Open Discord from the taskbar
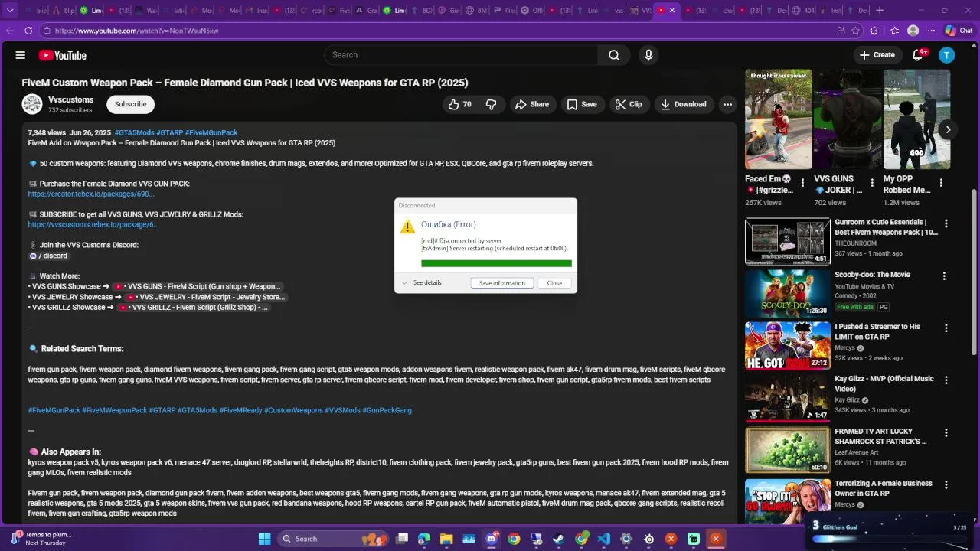980x551 pixels. click(492, 539)
